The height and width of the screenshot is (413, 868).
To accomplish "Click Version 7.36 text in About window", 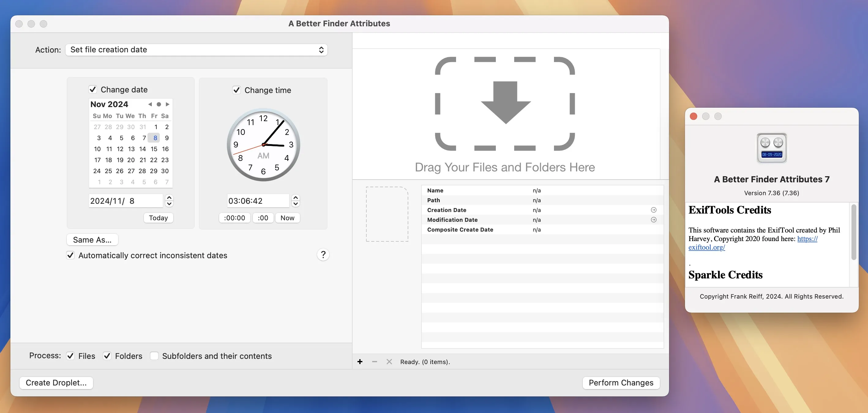I will click(x=771, y=193).
